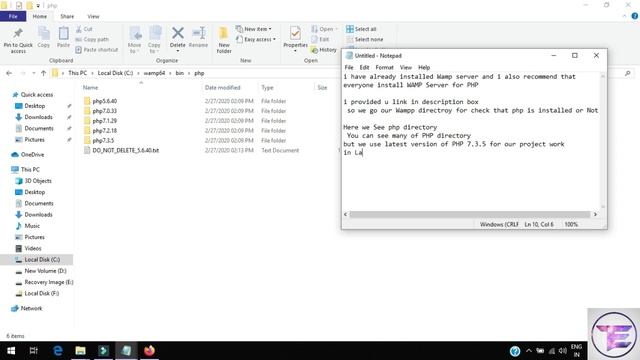Click the Delete ribbon icon
640x360 pixels.
coord(178,33)
